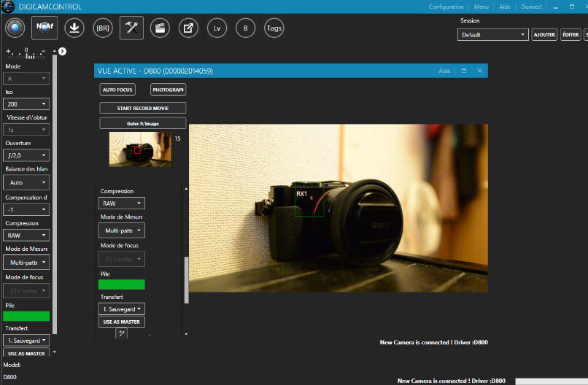Toggle the NoAf capture button
The image size is (588, 385).
(x=45, y=28)
